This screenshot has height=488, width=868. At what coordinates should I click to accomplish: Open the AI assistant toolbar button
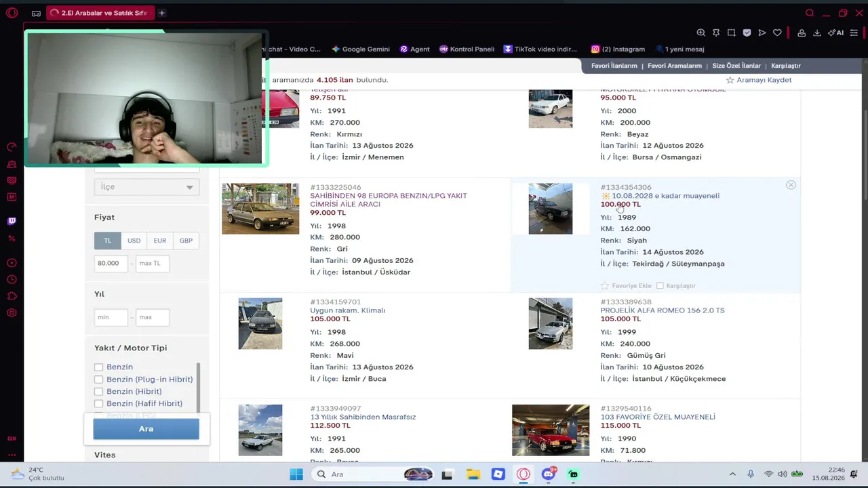click(x=835, y=33)
